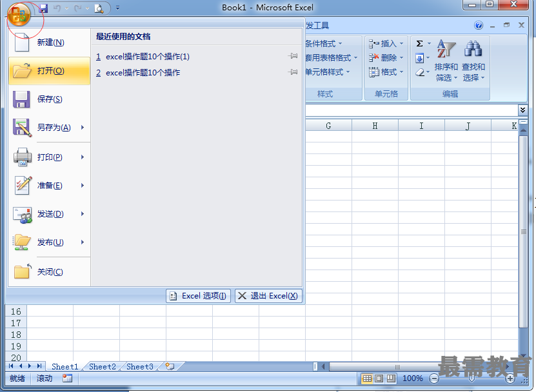Pin excel操作题10个操作(1) to the recent list
Screen dimensions: 536x392
tap(293, 55)
